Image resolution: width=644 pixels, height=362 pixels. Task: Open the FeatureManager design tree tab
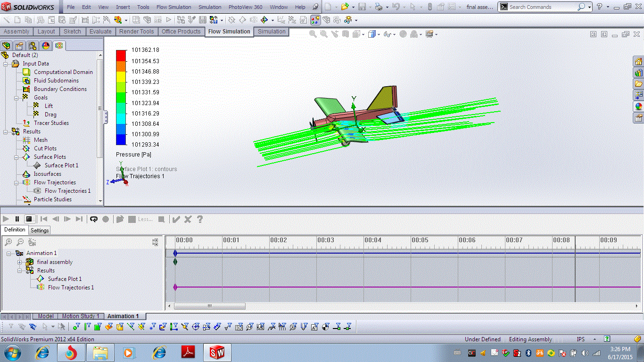6,46
